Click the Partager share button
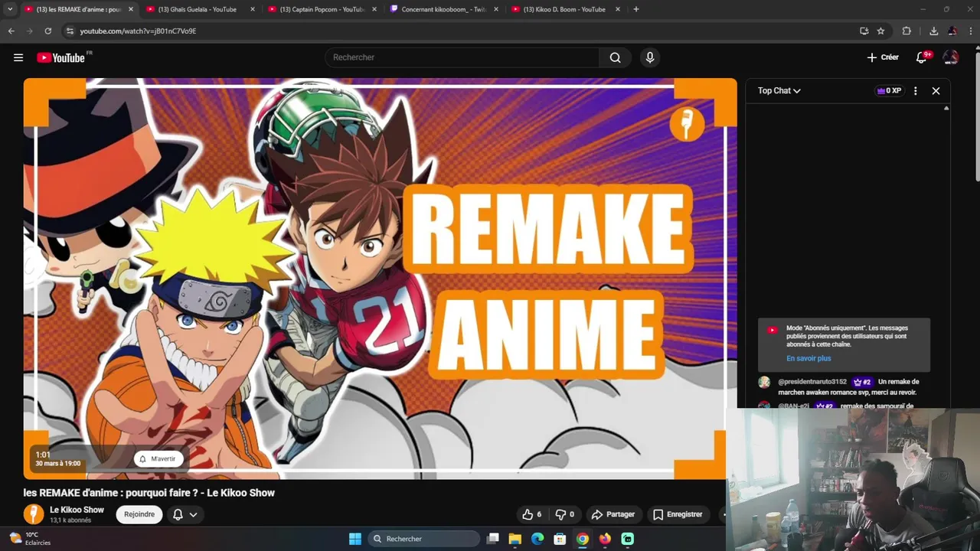 (x=613, y=514)
